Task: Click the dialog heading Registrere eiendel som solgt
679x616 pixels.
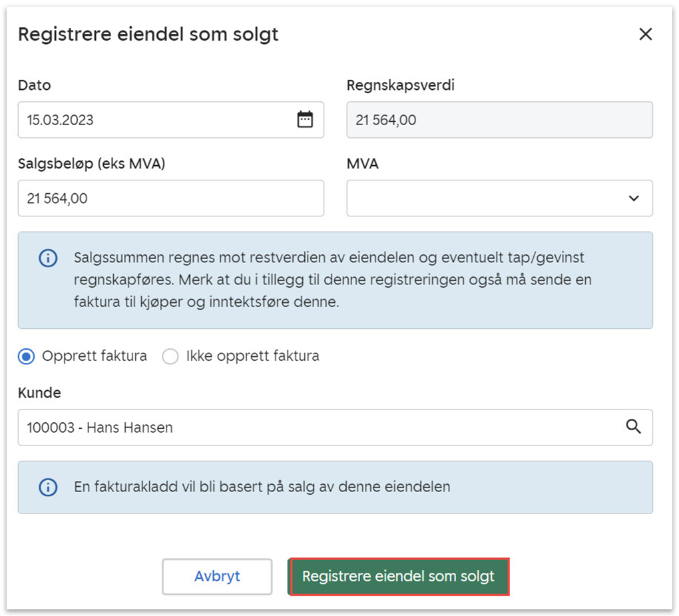Action: 148,35
